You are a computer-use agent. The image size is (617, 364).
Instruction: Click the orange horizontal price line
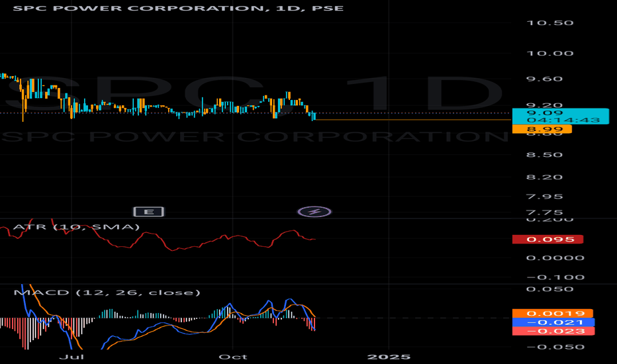(x=413, y=120)
